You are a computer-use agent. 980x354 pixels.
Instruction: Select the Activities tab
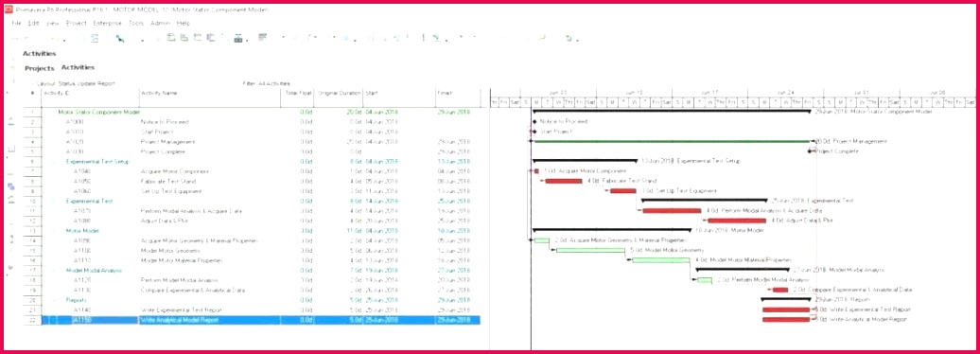[x=79, y=67]
